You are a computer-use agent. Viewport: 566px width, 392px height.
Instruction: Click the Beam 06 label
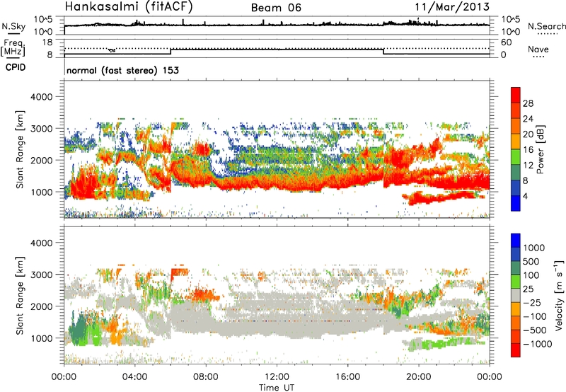(x=276, y=8)
